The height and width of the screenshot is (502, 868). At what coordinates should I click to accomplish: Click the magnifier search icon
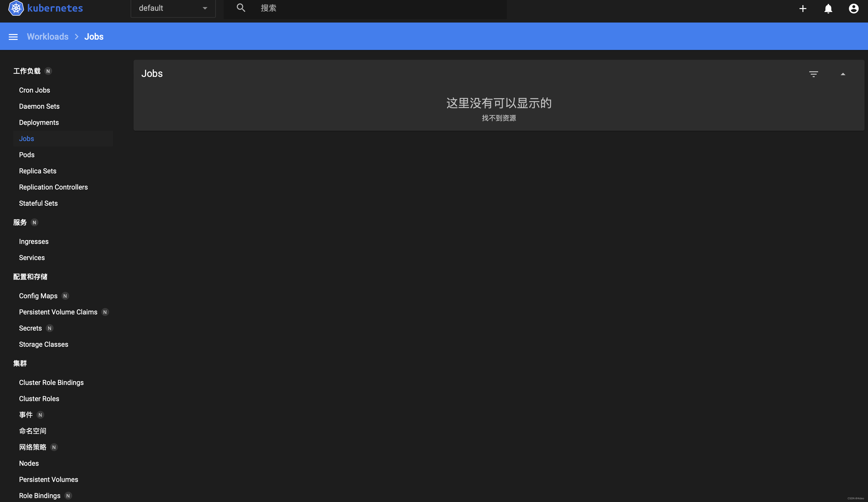pyautogui.click(x=241, y=8)
